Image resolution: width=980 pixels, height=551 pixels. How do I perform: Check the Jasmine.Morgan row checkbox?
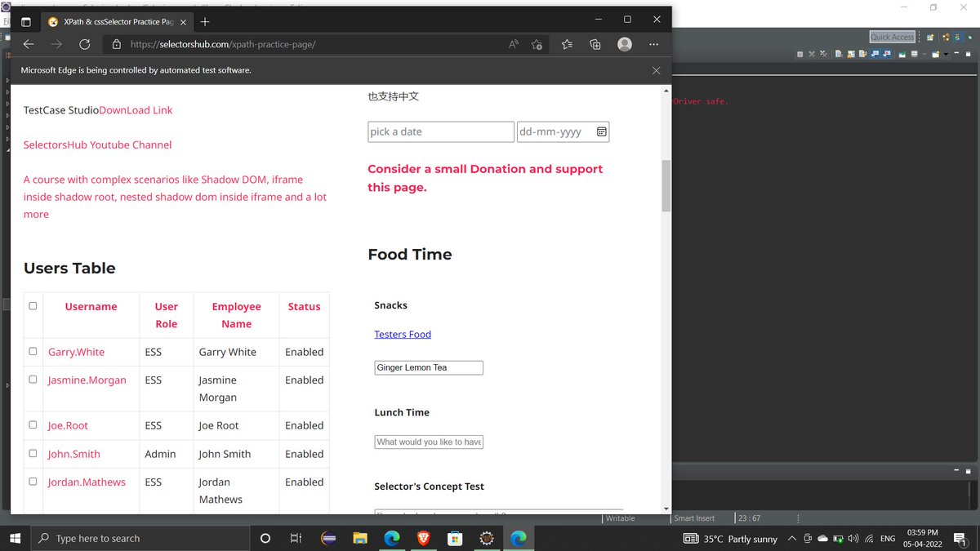pyautogui.click(x=33, y=380)
